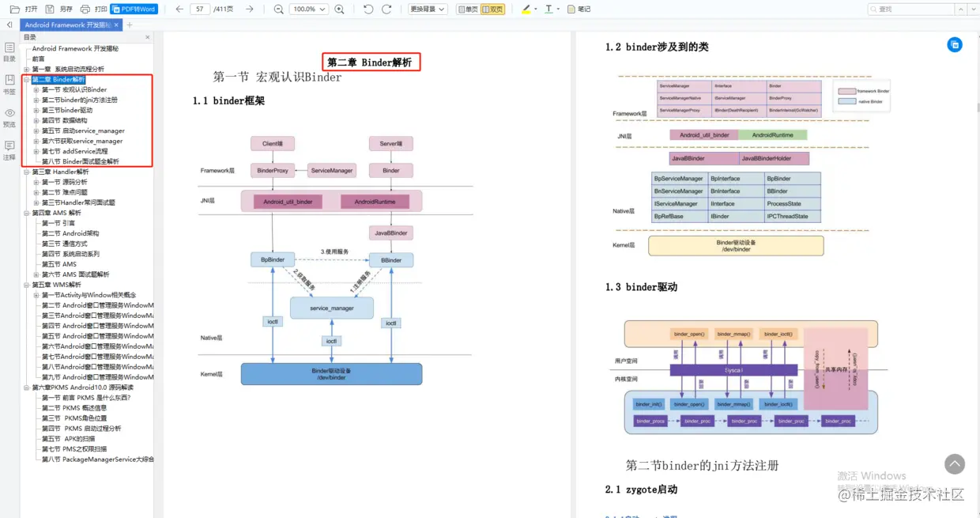
Task: Select 第一节 源码分析 outline entry
Action: tap(64, 183)
